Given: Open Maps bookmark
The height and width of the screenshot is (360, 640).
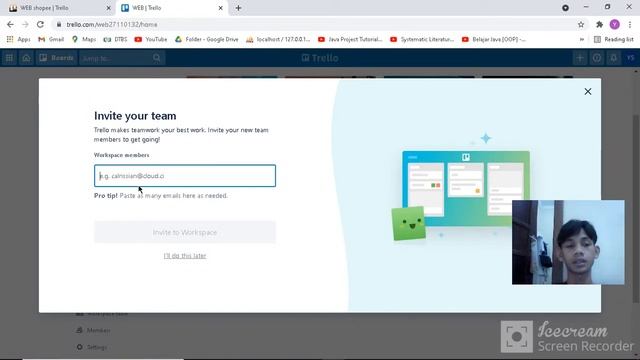Looking at the screenshot, I should (x=84, y=39).
